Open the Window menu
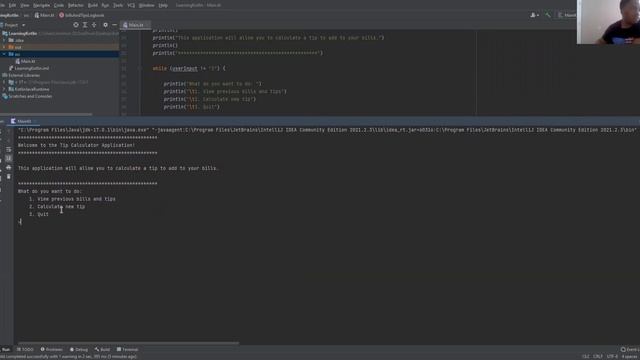 [x=147, y=5]
